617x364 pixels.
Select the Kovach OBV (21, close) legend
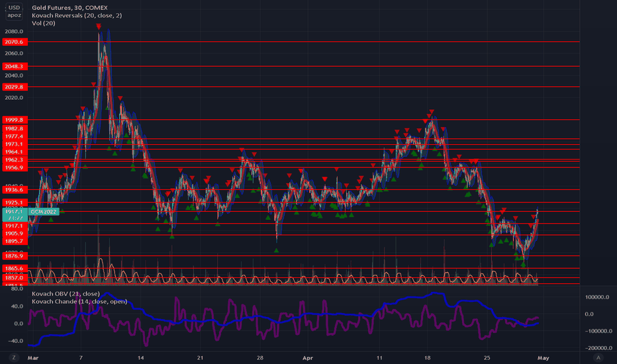pos(66,294)
